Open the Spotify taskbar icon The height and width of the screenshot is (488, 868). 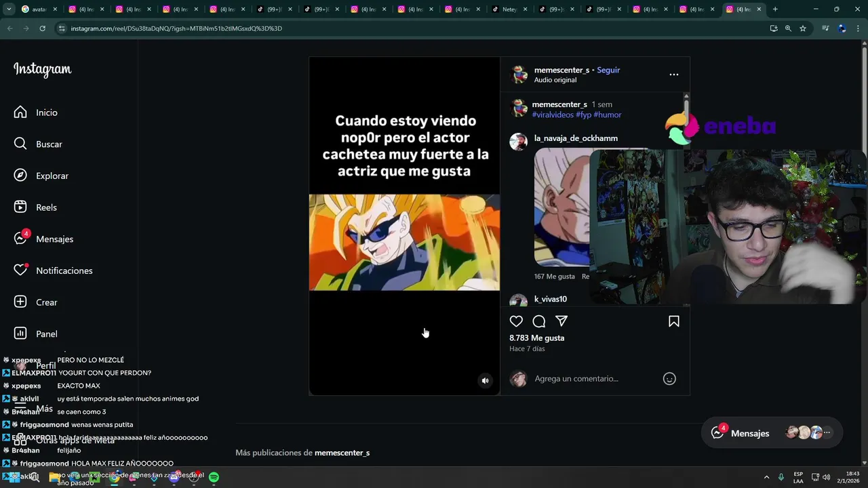coord(214,477)
